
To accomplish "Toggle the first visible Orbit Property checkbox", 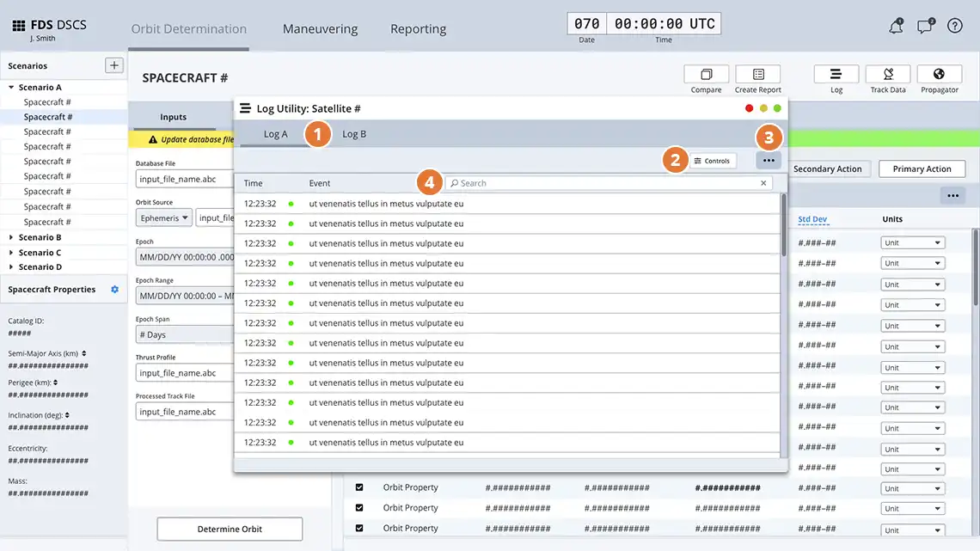I will (x=359, y=487).
